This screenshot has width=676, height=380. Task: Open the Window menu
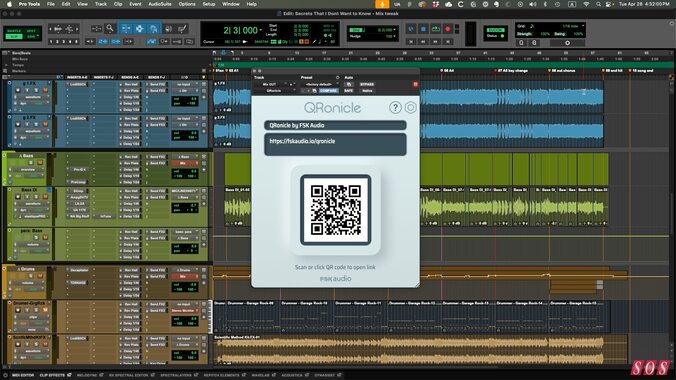231,4
